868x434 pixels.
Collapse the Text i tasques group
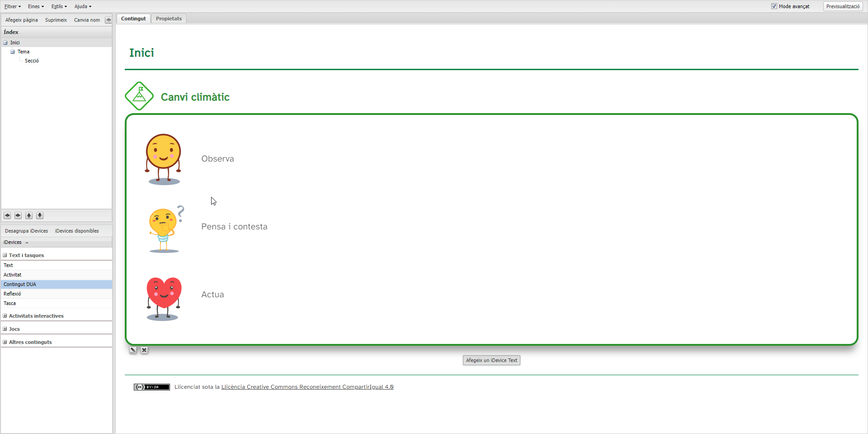(x=5, y=255)
